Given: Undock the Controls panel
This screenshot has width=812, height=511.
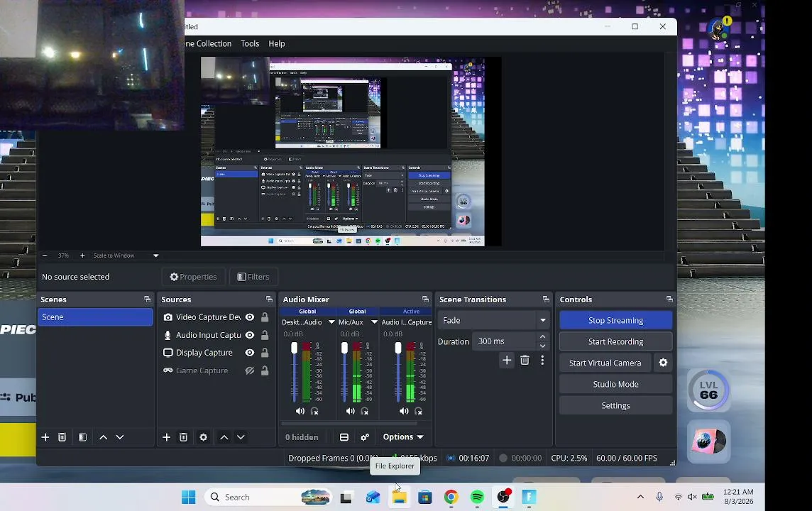Looking at the screenshot, I should (669, 300).
